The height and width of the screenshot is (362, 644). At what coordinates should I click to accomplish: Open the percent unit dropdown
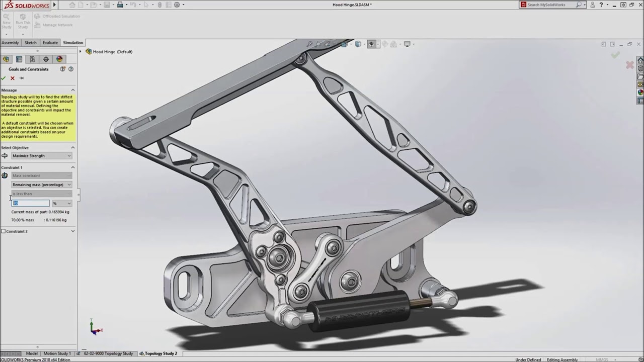pos(62,203)
